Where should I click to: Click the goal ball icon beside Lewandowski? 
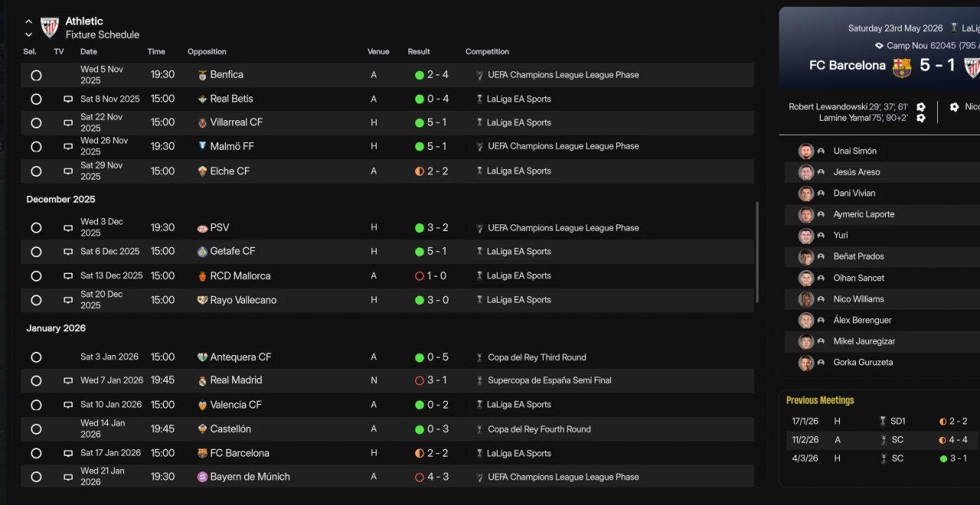pos(921,107)
